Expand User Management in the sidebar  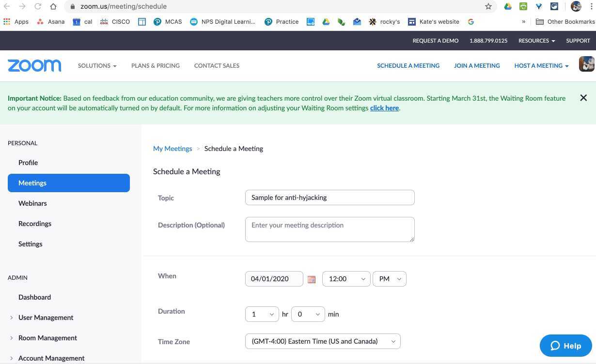pyautogui.click(x=46, y=318)
